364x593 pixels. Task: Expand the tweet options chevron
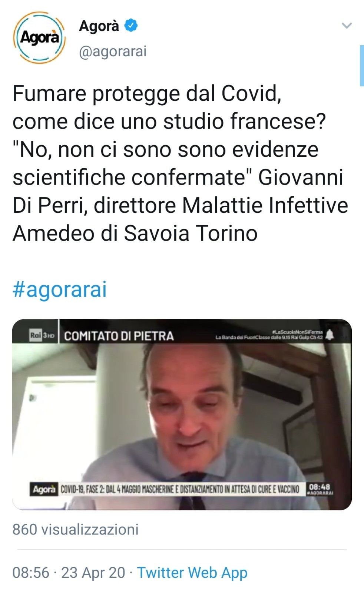(346, 26)
